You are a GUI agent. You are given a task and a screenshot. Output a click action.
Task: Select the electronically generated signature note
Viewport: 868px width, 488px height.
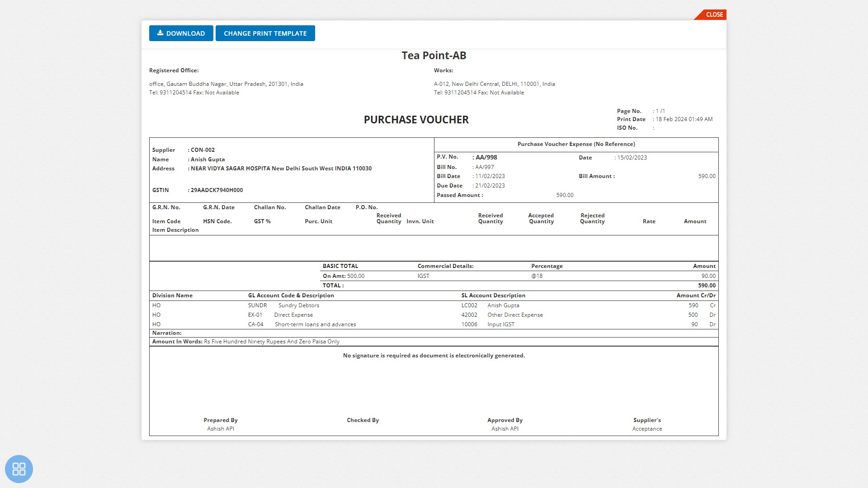(434, 356)
